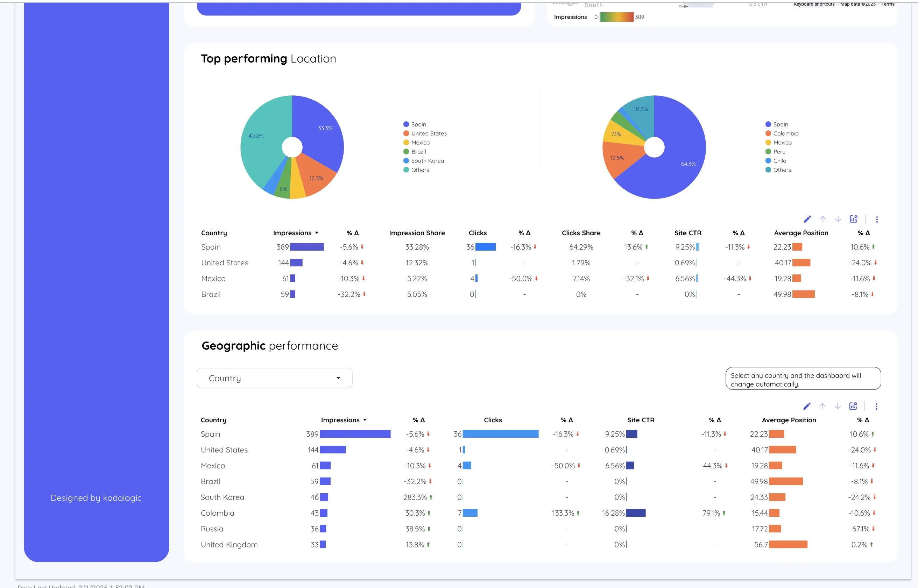This screenshot has height=588, width=918.
Task: Click Spain in Top performing Location table
Action: [x=211, y=247]
